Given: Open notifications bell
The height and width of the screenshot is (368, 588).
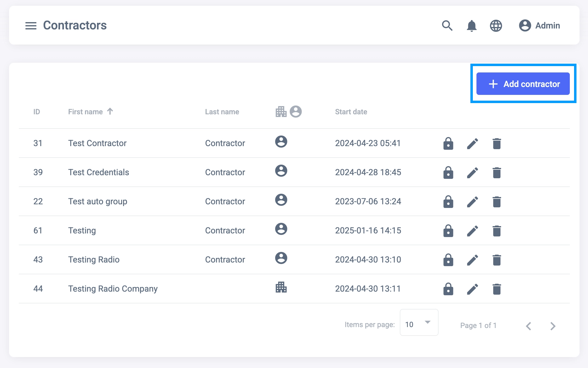Looking at the screenshot, I should (x=471, y=26).
